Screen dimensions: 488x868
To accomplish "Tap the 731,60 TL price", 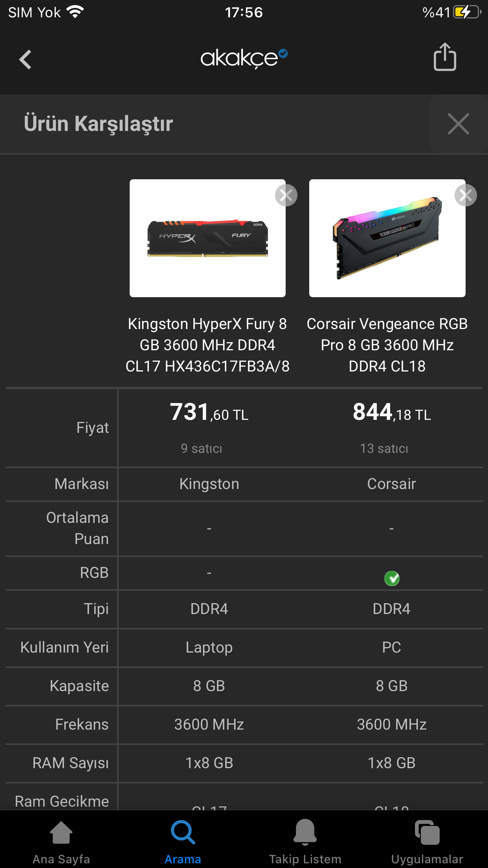I will [x=209, y=412].
